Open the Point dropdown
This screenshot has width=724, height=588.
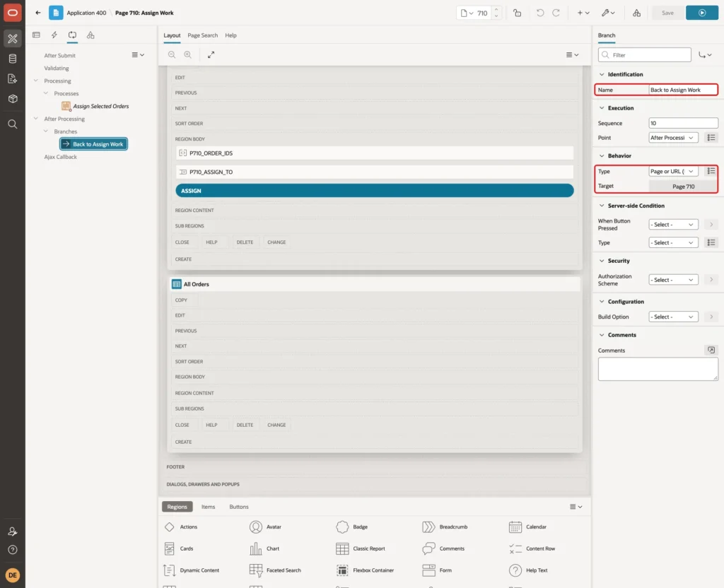[x=673, y=138]
